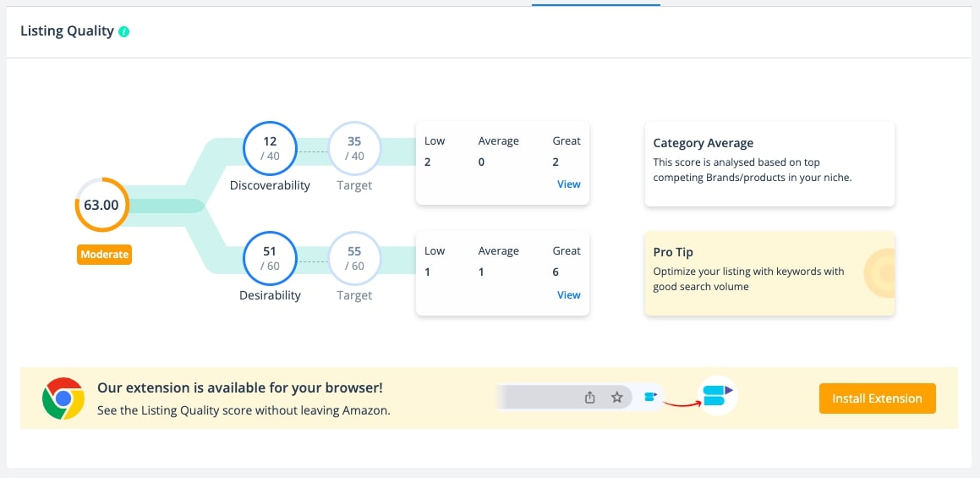This screenshot has height=478, width=980.
Task: Click the Discoverability Target 35/40 circle
Action: coord(354,148)
